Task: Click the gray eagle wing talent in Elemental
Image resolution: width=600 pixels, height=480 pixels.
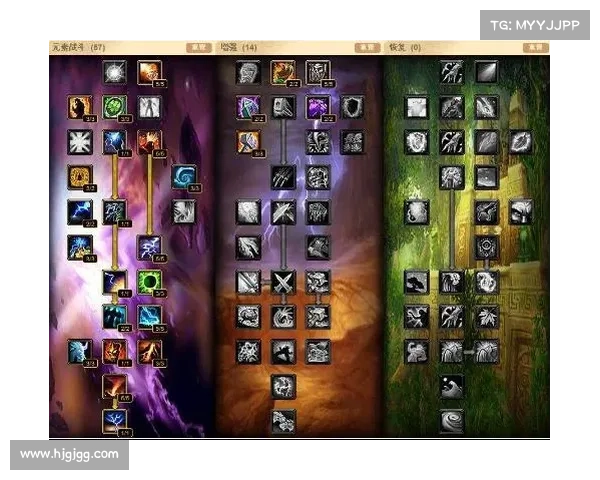Action: 184,212
